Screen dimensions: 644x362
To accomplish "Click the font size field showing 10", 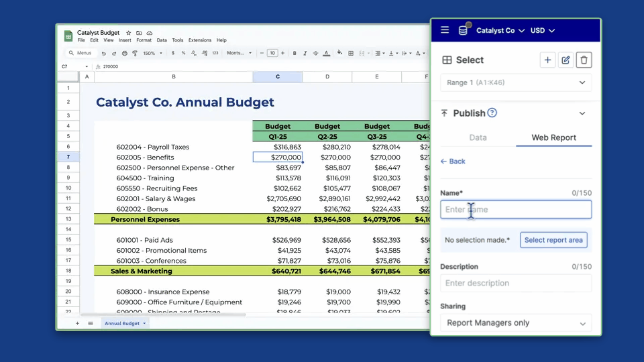I will tap(272, 53).
